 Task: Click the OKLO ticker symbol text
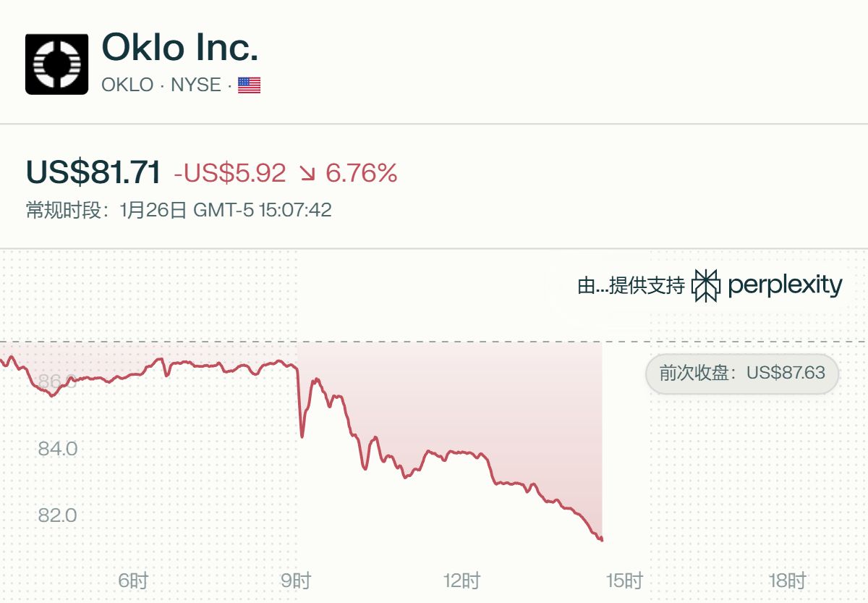click(x=127, y=85)
